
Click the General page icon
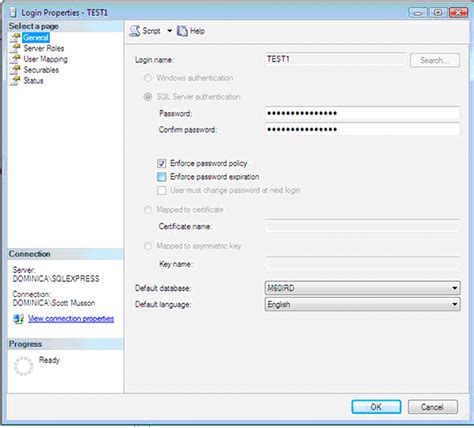(x=15, y=37)
